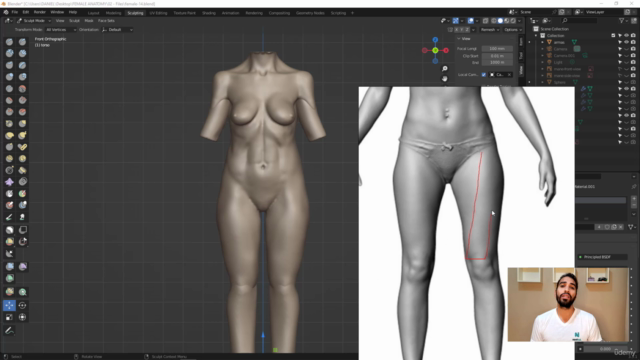The height and width of the screenshot is (360, 640).
Task: Toggle viewport overlays button
Action: pyautogui.click(x=471, y=21)
